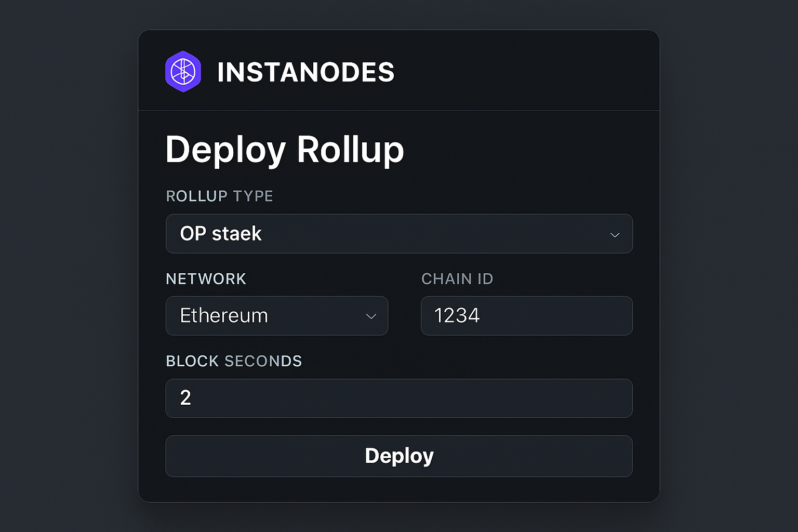
Task: Click the NETWORK label
Action: [206, 279]
